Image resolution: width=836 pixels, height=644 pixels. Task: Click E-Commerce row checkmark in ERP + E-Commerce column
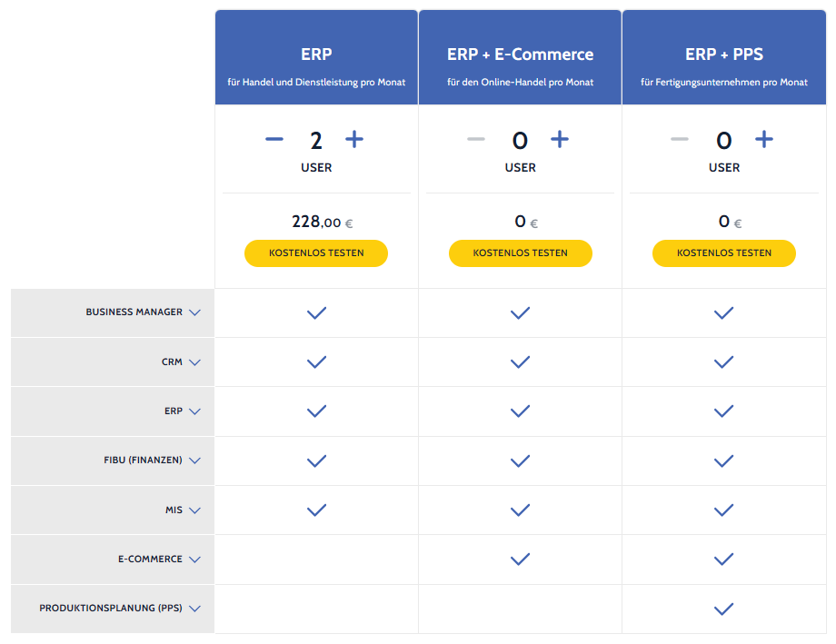(520, 560)
